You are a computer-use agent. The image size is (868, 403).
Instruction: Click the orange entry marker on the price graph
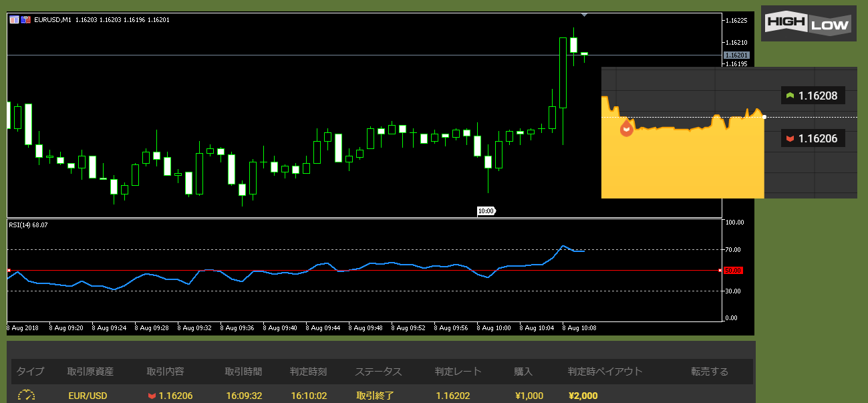(626, 129)
